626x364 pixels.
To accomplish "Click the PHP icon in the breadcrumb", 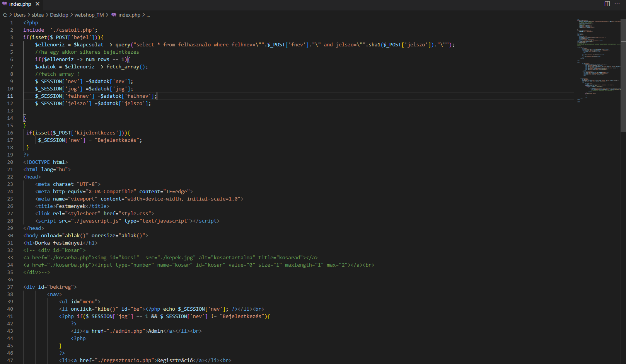I will point(114,15).
